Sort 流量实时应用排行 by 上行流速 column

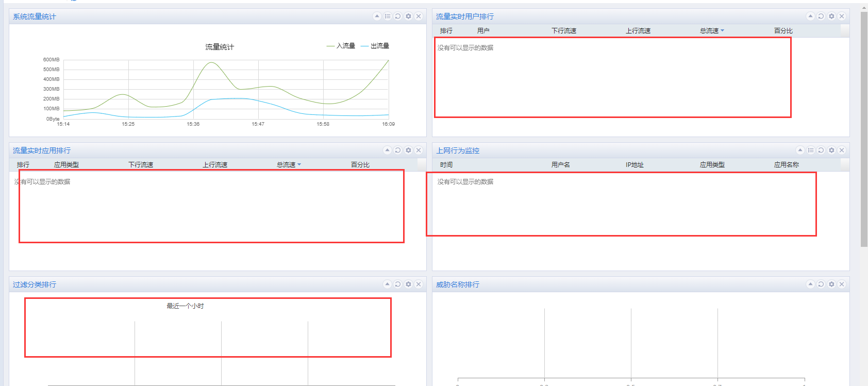tap(215, 165)
